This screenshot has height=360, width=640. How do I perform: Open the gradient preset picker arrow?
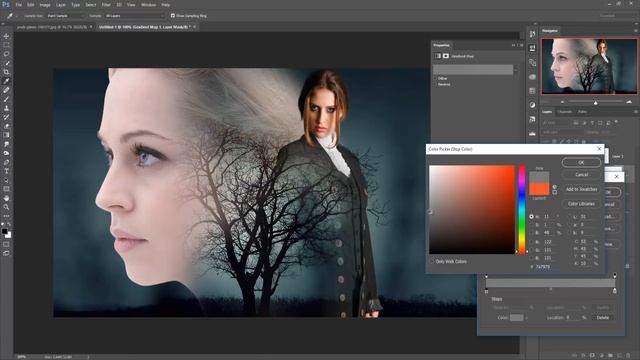coord(516,70)
